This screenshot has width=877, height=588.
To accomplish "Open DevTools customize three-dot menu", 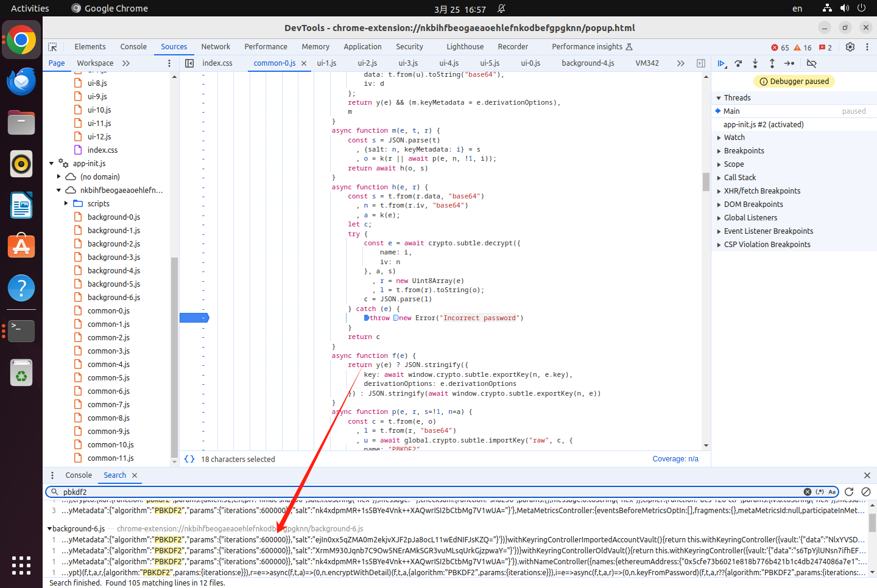I will click(867, 47).
